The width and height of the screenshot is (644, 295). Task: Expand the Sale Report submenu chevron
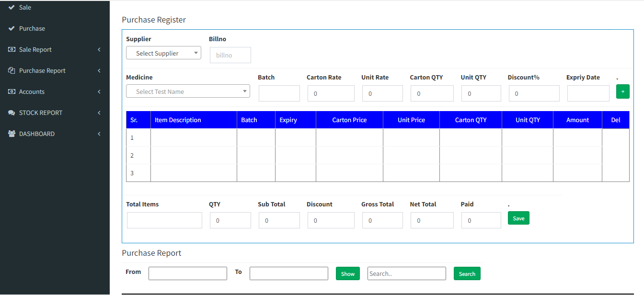(x=99, y=50)
